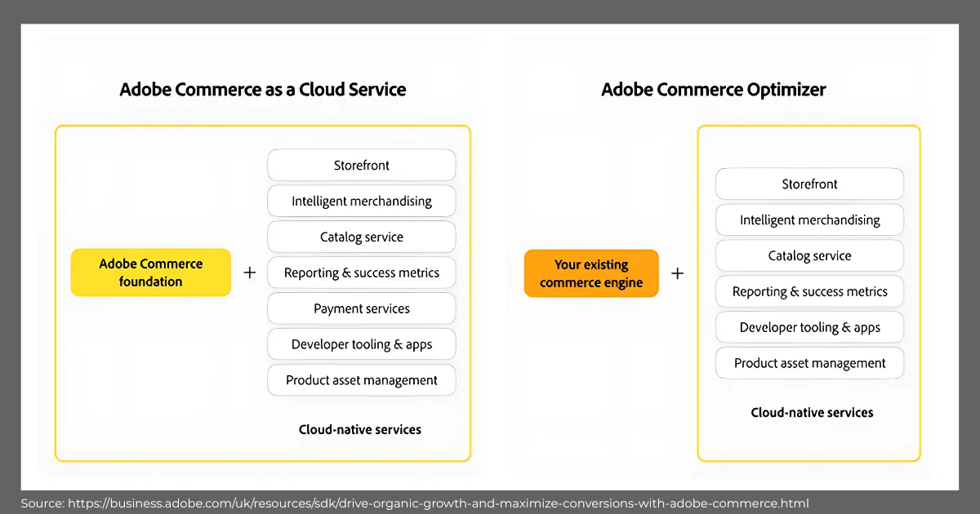Click the Payment services box
Screen dimensions: 980x514
point(362,308)
